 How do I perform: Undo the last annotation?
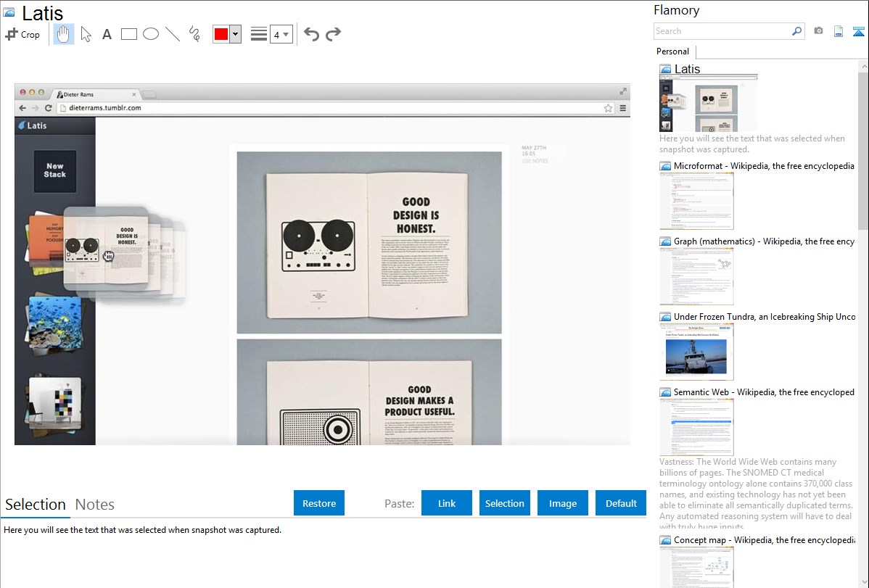311,34
